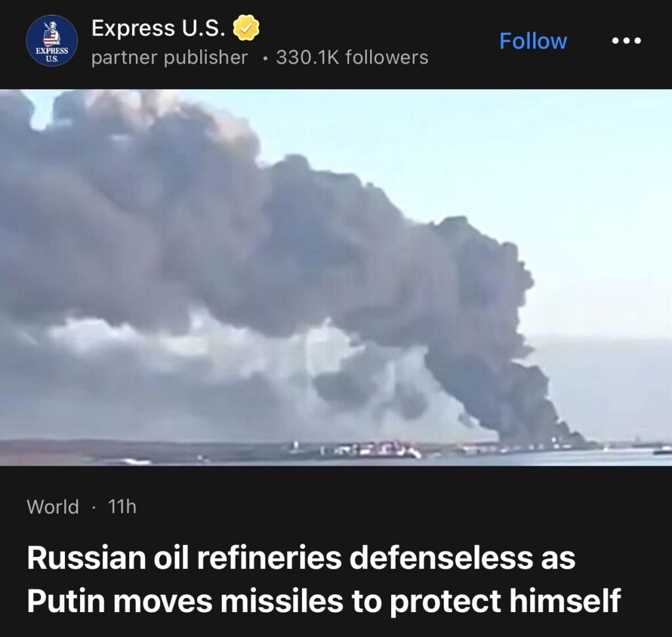View the 330.1K followers count
The width and height of the screenshot is (672, 637).
[x=352, y=58]
